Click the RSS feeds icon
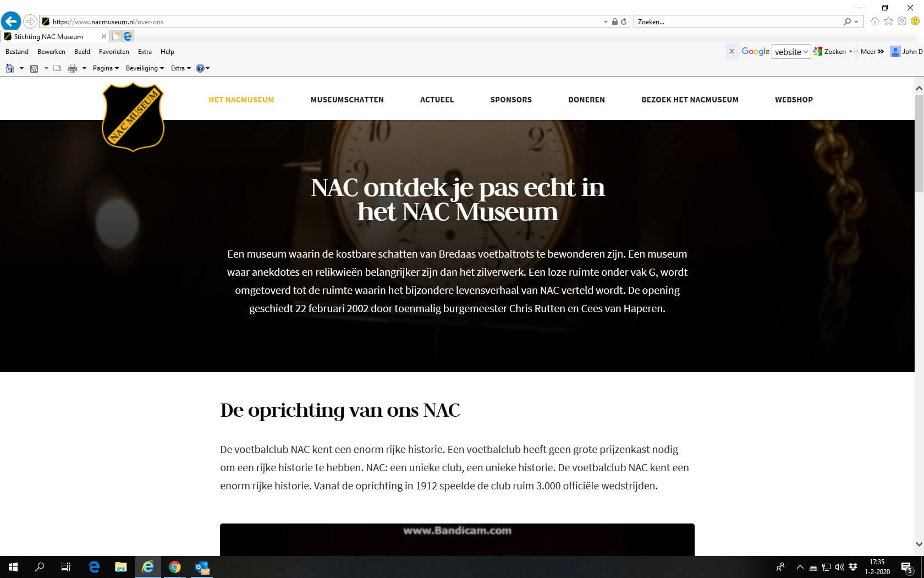The height and width of the screenshot is (578, 924). (34, 68)
